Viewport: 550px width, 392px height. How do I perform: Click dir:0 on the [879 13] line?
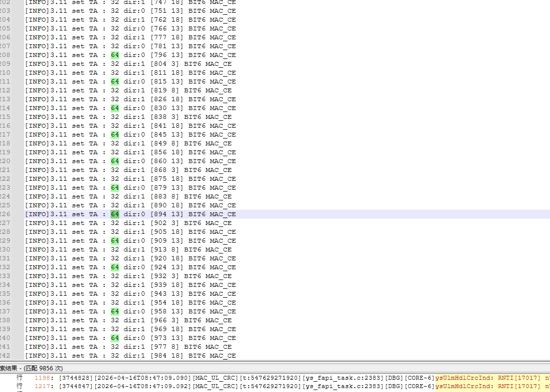134,188
